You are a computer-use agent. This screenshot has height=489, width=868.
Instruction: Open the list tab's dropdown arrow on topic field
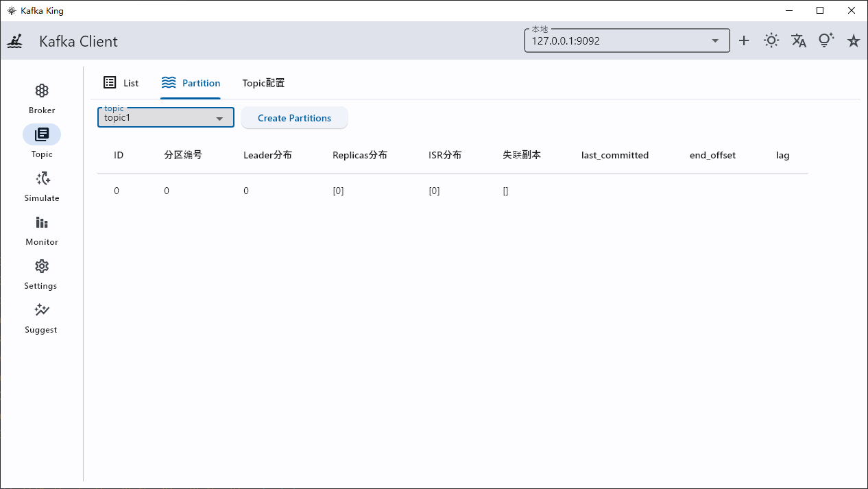point(219,117)
